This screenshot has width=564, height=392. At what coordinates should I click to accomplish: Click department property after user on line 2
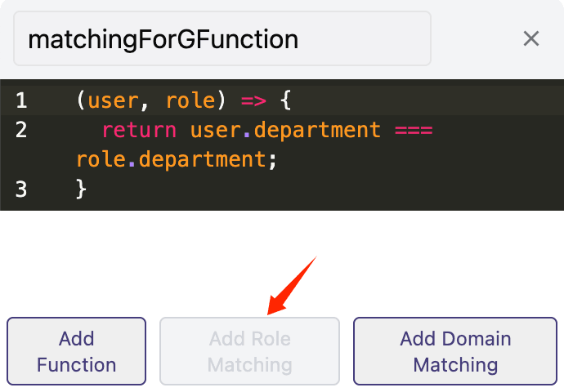click(x=316, y=131)
